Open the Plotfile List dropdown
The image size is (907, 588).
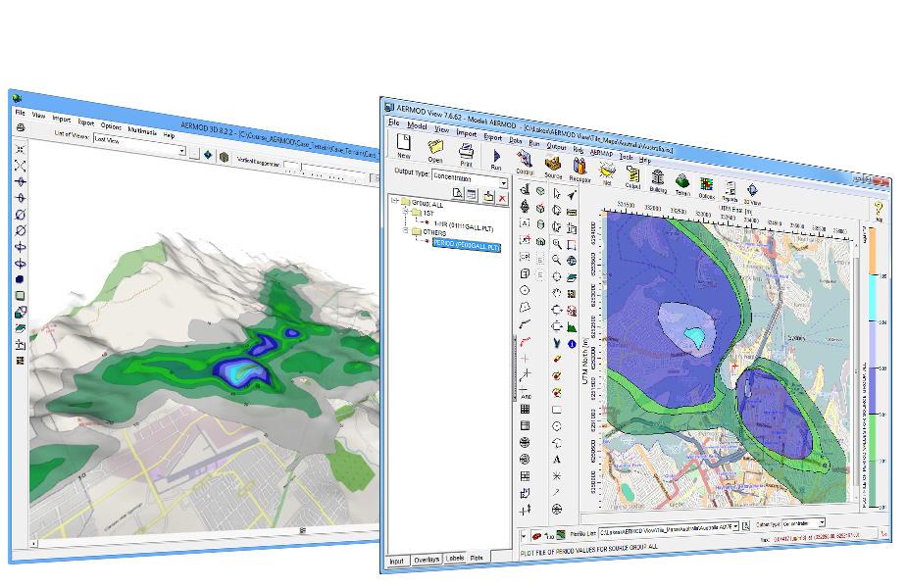735,526
